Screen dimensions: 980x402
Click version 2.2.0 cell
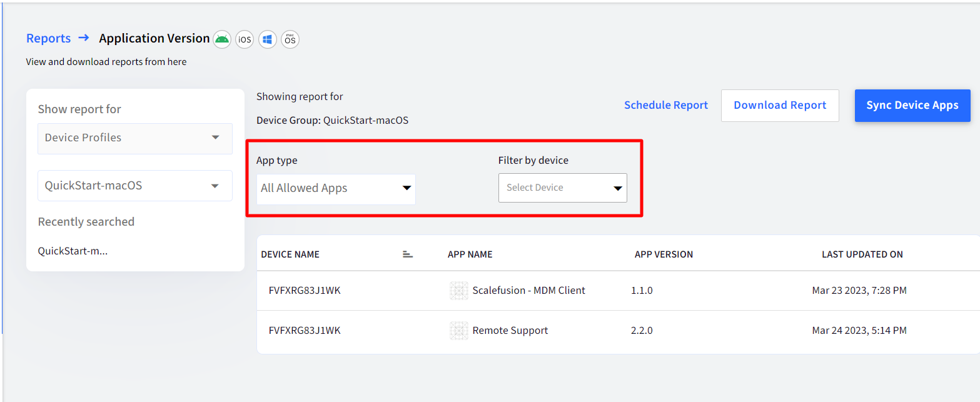point(642,331)
